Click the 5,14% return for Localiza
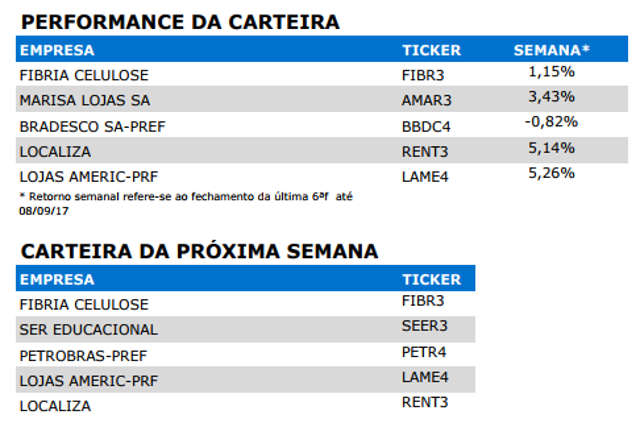 click(x=551, y=148)
